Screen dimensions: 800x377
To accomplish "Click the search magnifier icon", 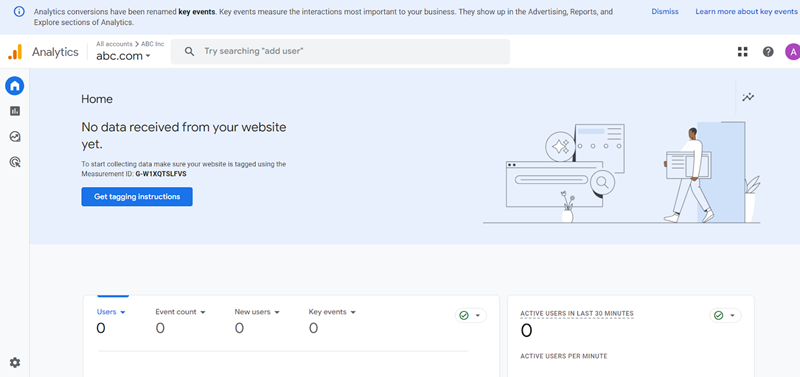I will [x=189, y=52].
